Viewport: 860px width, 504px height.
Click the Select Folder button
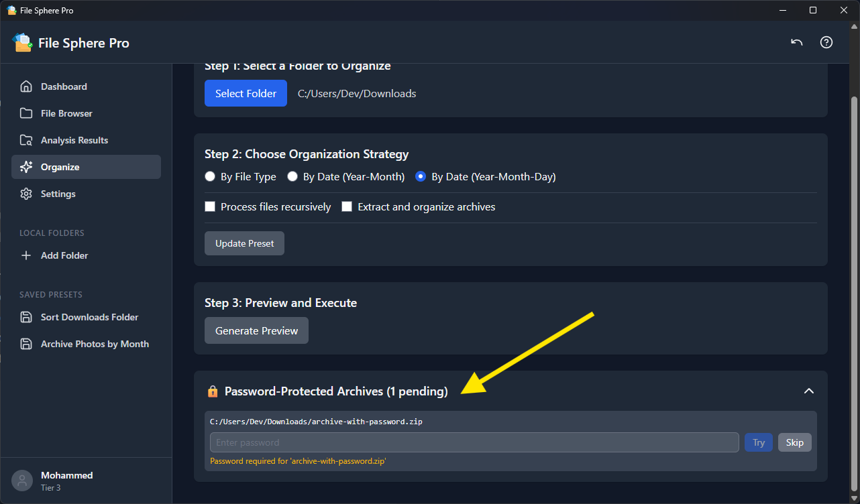click(246, 93)
